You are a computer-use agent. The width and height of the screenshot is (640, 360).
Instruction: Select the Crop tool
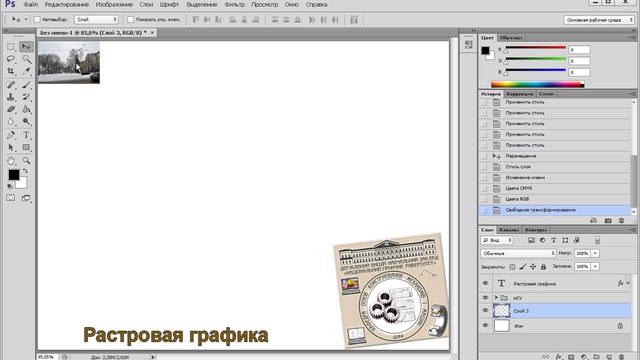tap(11, 71)
